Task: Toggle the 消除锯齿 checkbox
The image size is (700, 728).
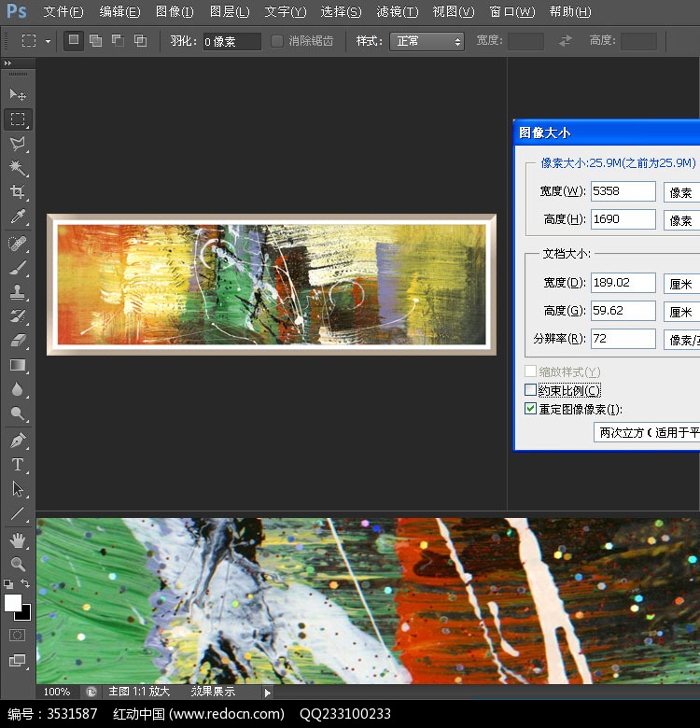Action: click(277, 41)
